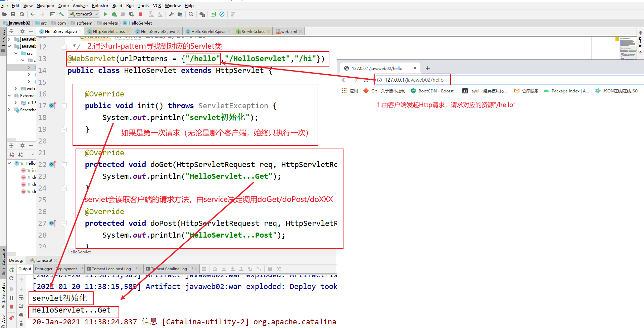Click the Open folder toolbar icon
The width and height of the screenshot is (644, 328).
pos(4,14)
